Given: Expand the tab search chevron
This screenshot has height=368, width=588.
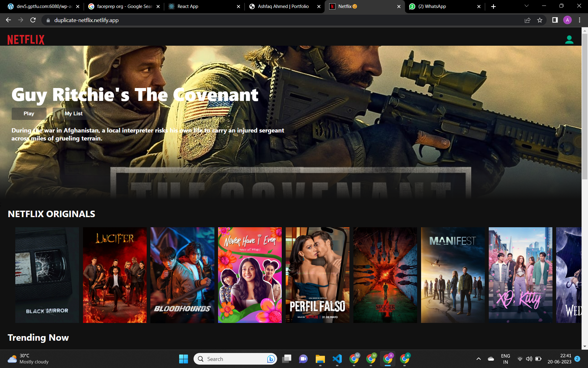Looking at the screenshot, I should (x=526, y=6).
